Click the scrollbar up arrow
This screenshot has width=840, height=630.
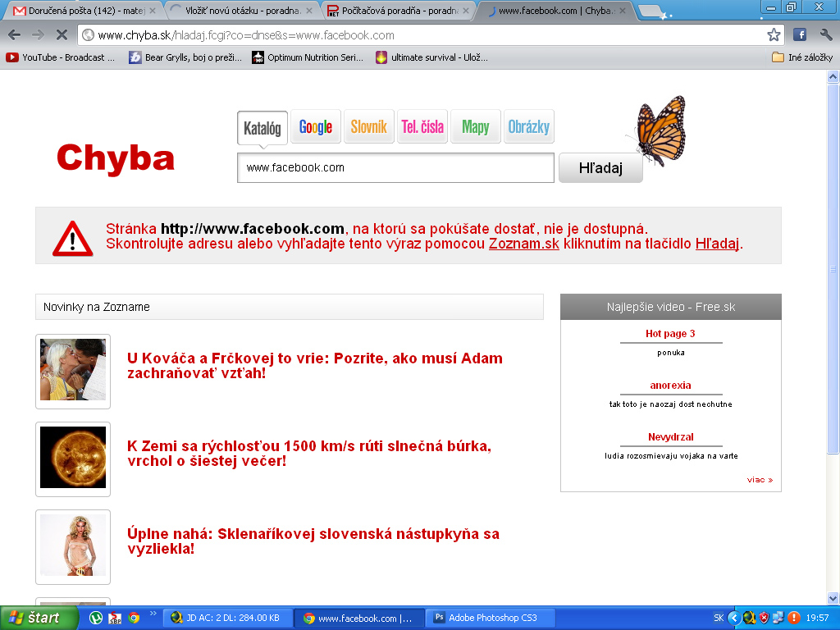pyautogui.click(x=833, y=76)
